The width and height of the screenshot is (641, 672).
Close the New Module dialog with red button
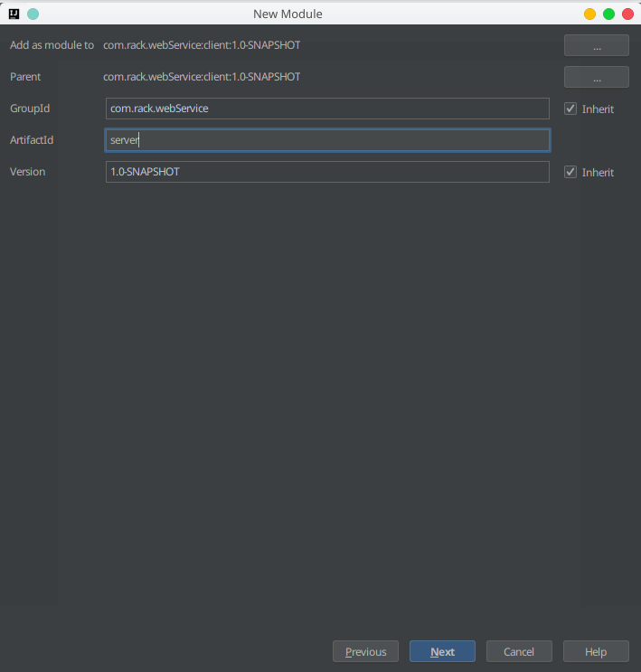coord(627,14)
